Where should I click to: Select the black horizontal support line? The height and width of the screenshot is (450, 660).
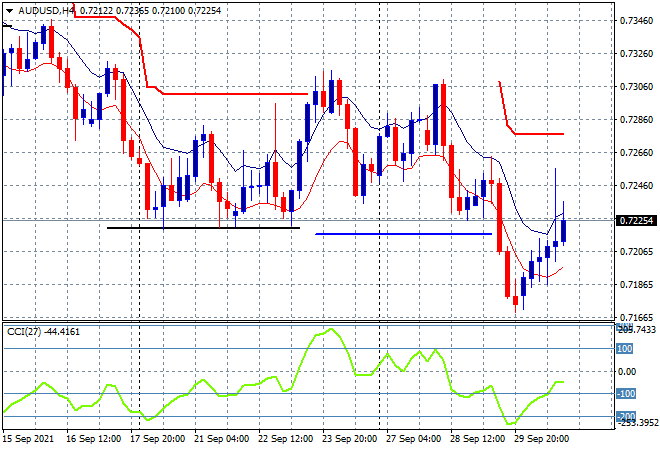203,228
